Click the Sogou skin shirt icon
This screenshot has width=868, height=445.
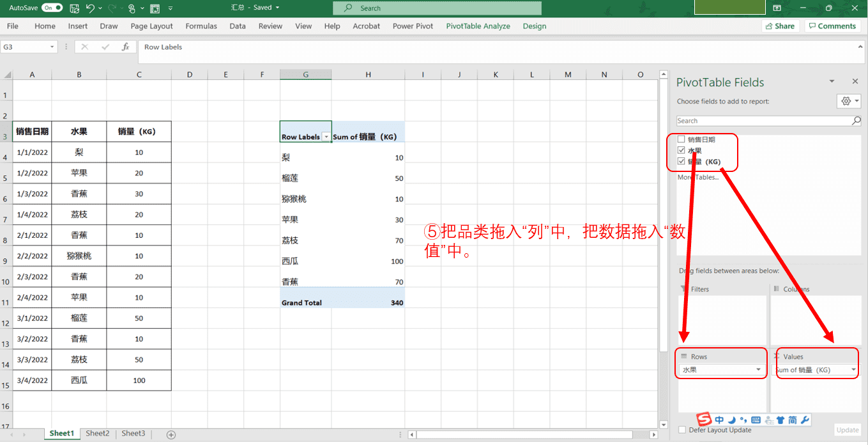coord(780,420)
